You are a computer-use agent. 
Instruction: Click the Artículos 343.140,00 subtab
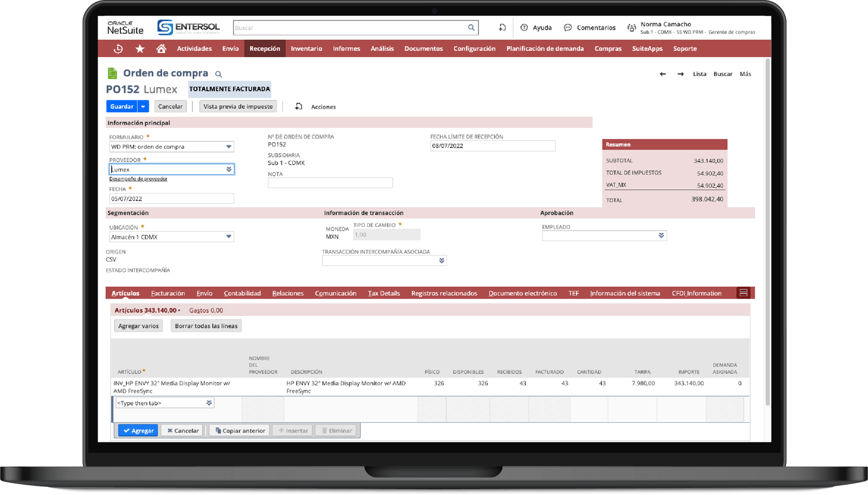[147, 310]
